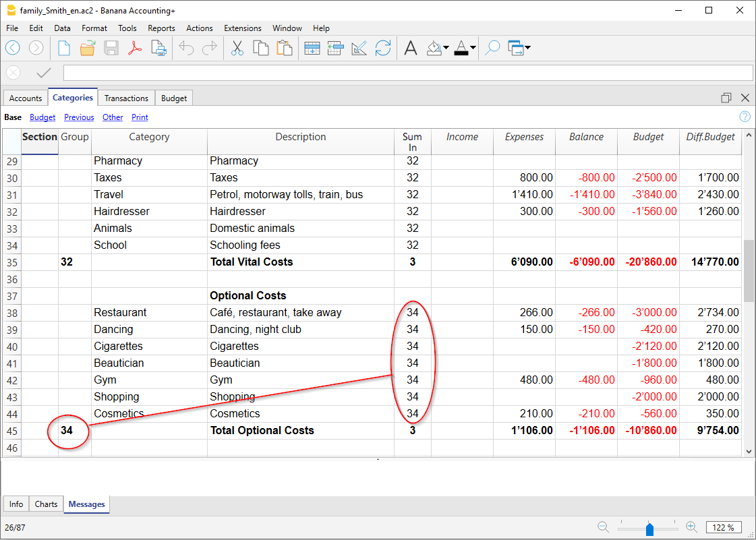This screenshot has height=540, width=756.
Task: Run the check accounting toolbar icon
Action: click(359, 49)
